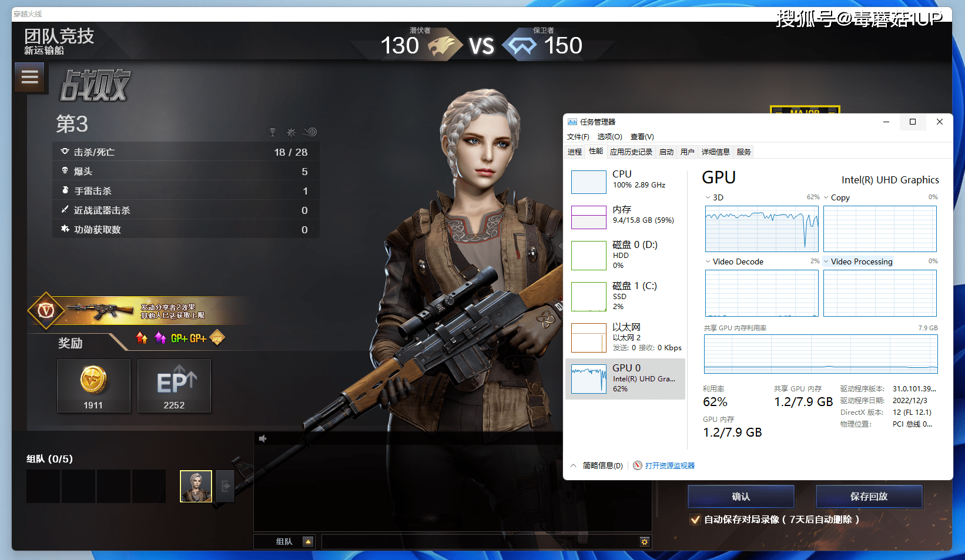The image size is (965, 560).
Task: Click the purple up-arrow bonus icon
Action: pos(160,338)
